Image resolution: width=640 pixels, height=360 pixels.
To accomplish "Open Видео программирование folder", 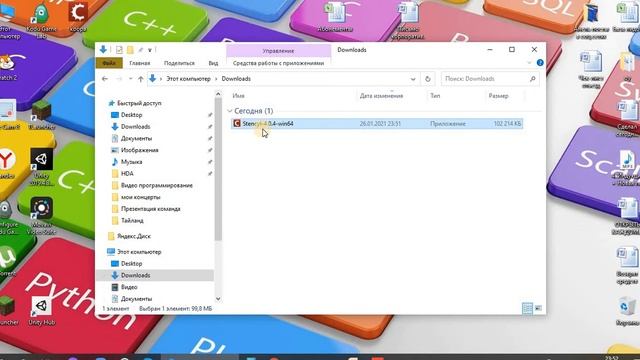I will 157,186.
